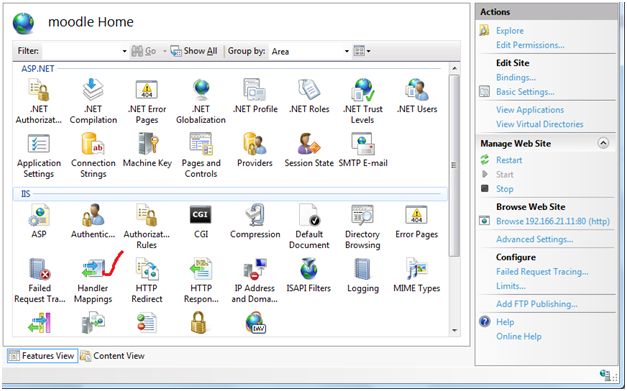This screenshot has height=391, width=627.
Task: Open .NET Authorization Rules feature
Action: [x=39, y=101]
